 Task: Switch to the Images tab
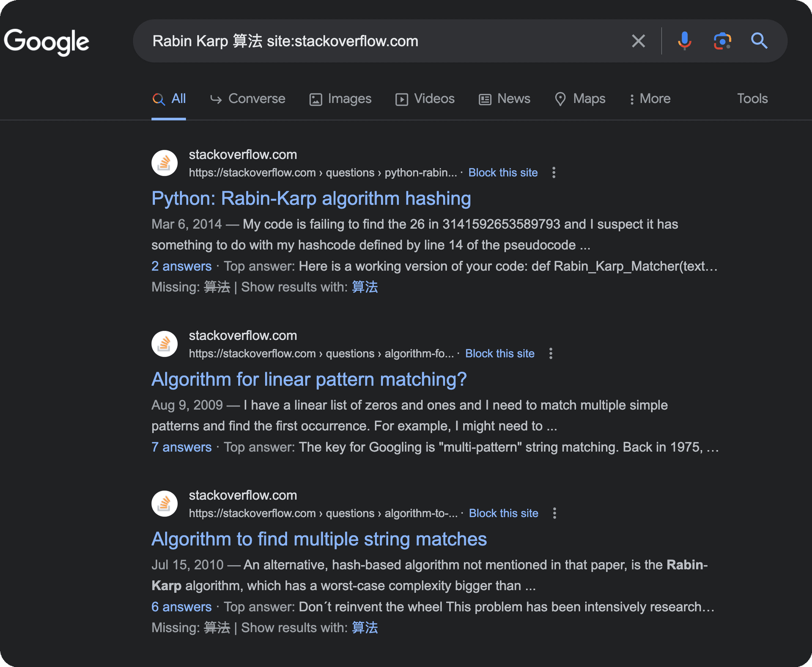pyautogui.click(x=340, y=99)
